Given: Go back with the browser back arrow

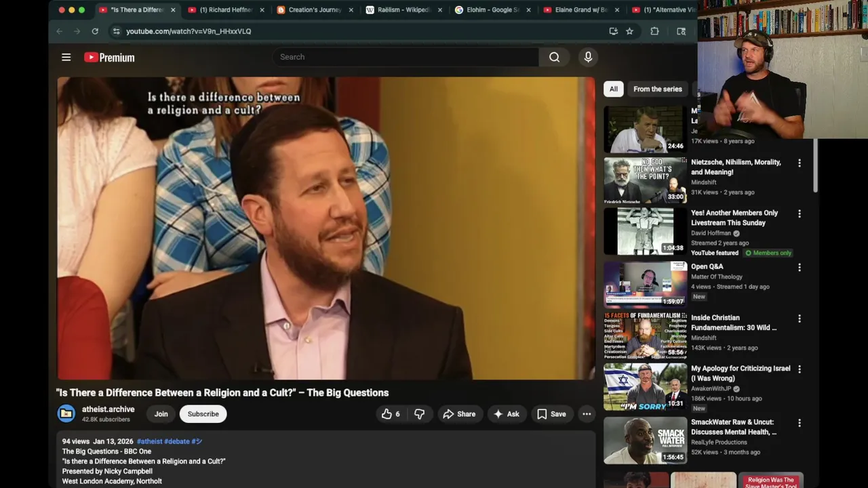Looking at the screenshot, I should 59,31.
